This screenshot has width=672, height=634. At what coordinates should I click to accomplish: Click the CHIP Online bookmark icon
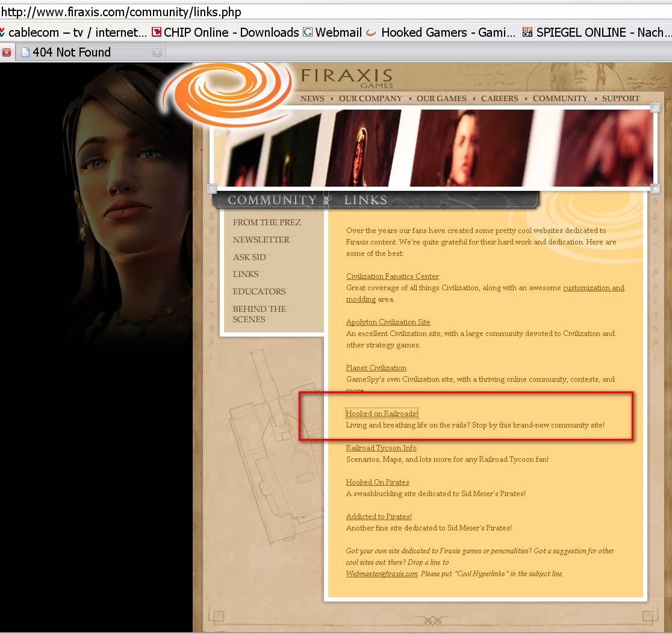(x=157, y=32)
